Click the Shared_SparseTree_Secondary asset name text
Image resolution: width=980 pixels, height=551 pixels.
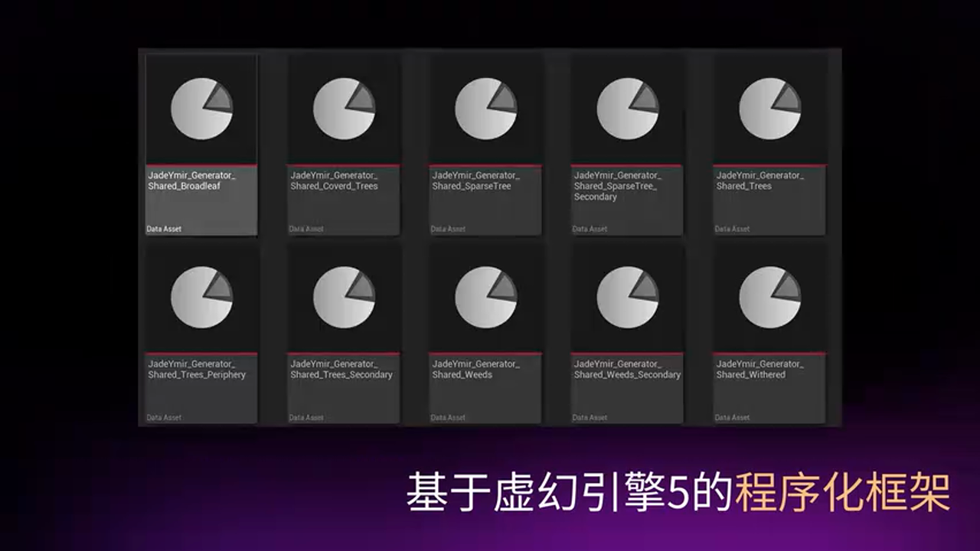click(x=617, y=186)
